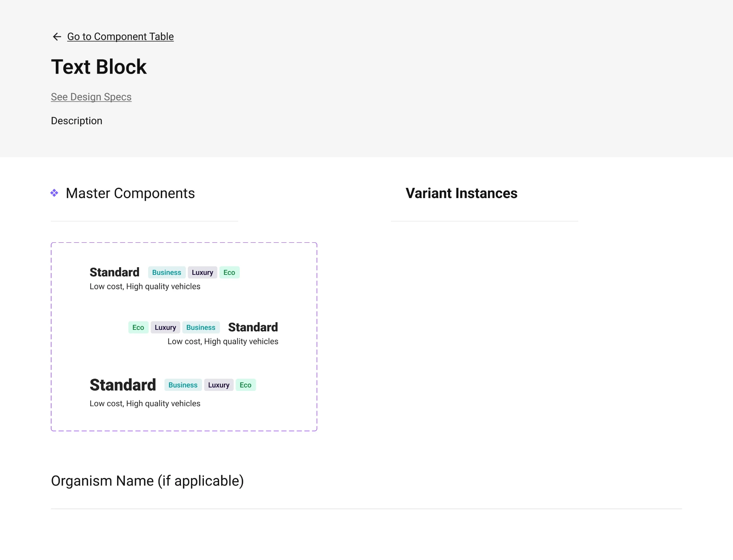
Task: Select the Master Components heading
Action: (x=130, y=193)
